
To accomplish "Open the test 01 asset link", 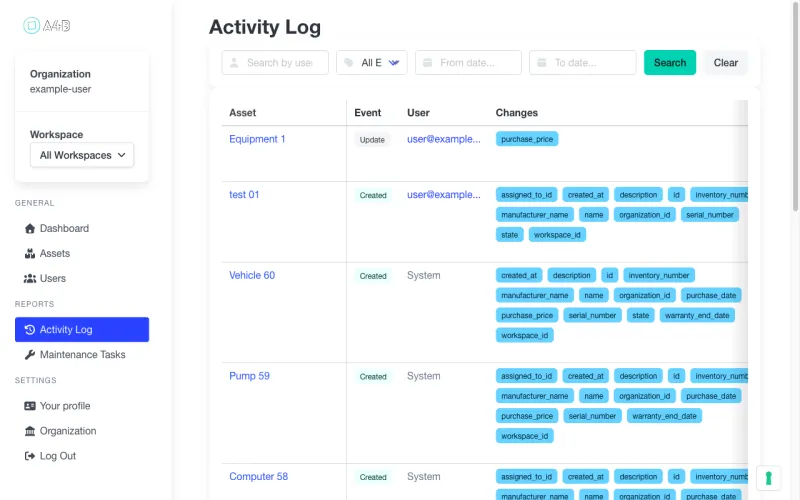I will 244,194.
